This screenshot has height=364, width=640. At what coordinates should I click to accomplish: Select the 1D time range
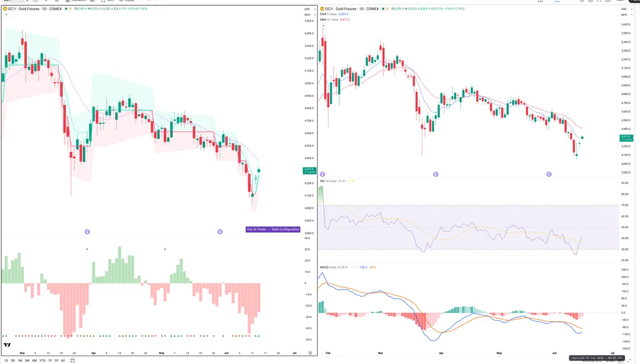[6, 361]
